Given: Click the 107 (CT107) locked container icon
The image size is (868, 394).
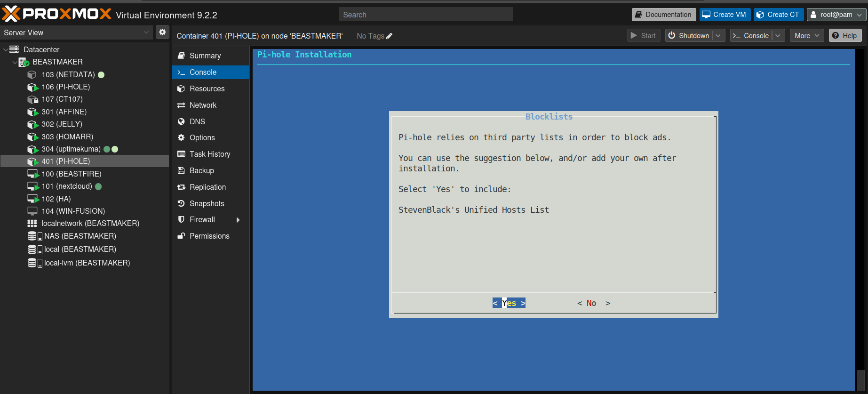Looking at the screenshot, I should coord(32,99).
